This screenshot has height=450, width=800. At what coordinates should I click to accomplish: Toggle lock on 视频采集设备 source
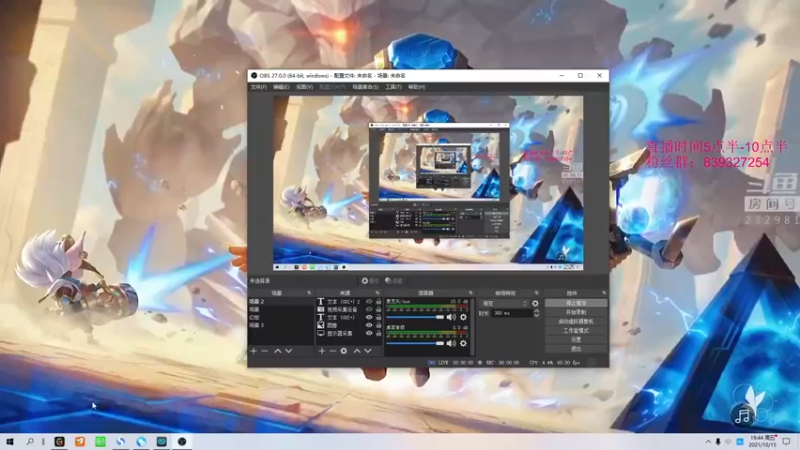379,309
